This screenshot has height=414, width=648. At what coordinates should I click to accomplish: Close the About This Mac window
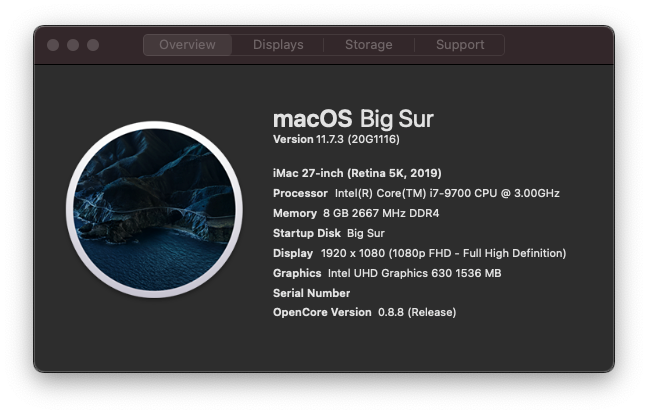pyautogui.click(x=53, y=45)
